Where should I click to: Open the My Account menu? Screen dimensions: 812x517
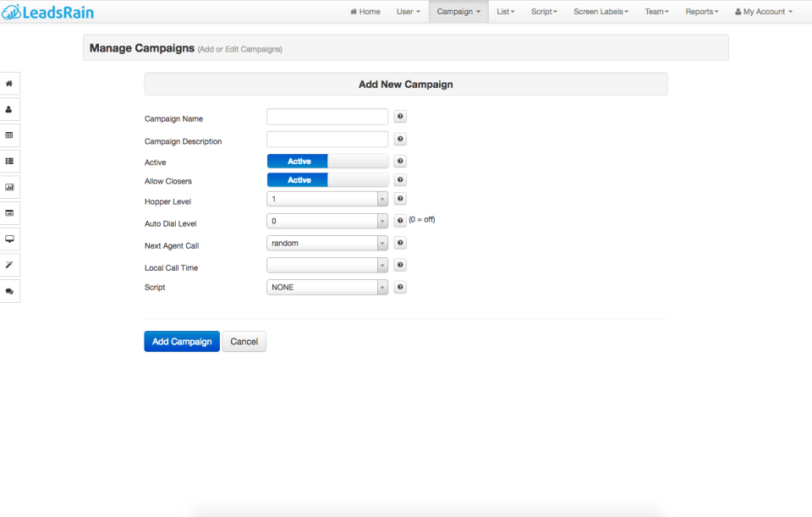[762, 11]
